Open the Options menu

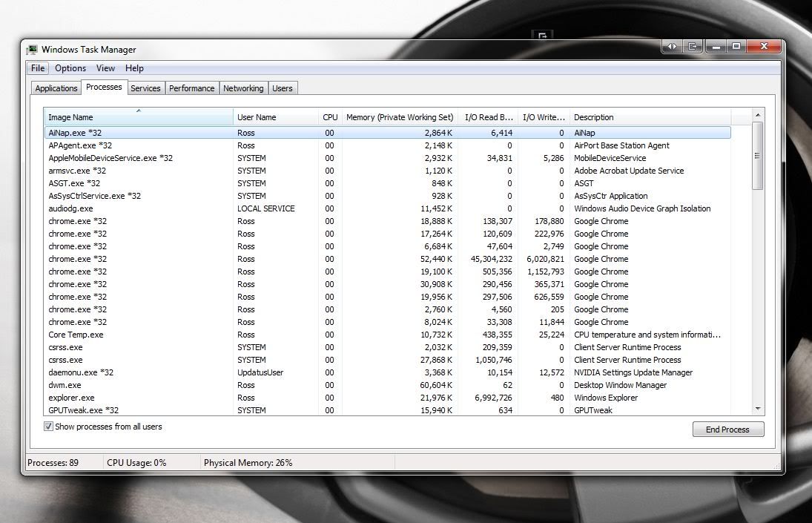point(70,68)
